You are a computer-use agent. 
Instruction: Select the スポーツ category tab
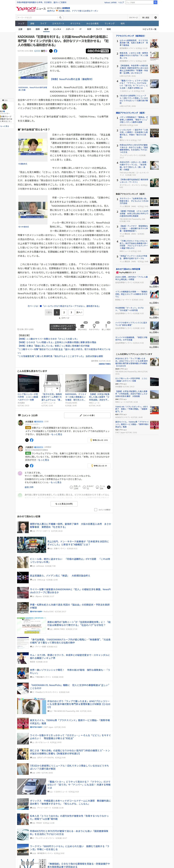click(70, 29)
